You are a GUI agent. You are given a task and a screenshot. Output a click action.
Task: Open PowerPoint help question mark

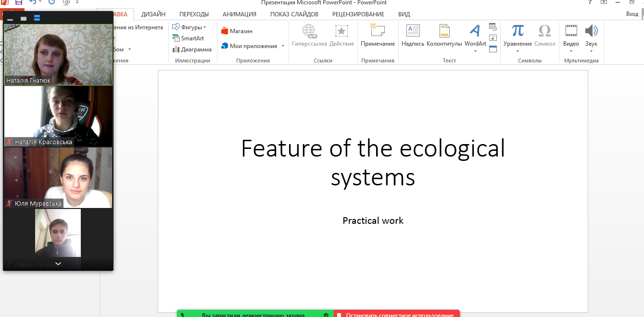point(590,2)
